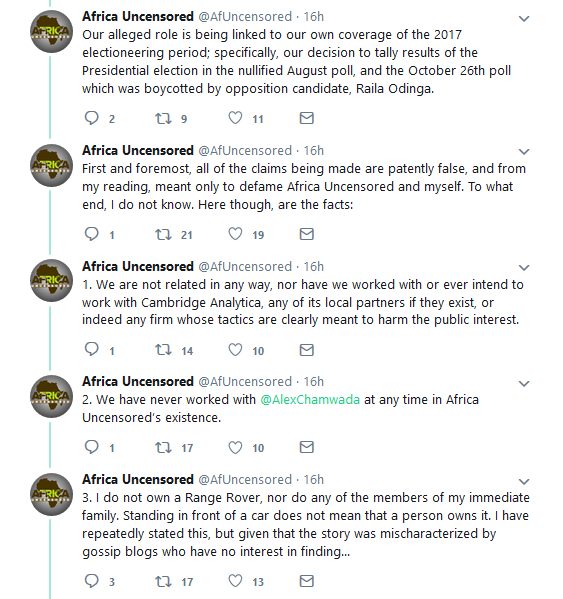Reply to the 2017 electioneering coverage tweet
The image size is (563, 599).
coord(92,118)
